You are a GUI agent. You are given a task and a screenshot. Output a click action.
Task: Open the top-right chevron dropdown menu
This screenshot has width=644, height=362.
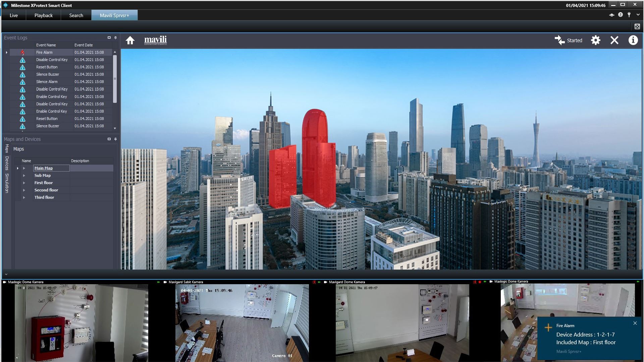pos(638,15)
